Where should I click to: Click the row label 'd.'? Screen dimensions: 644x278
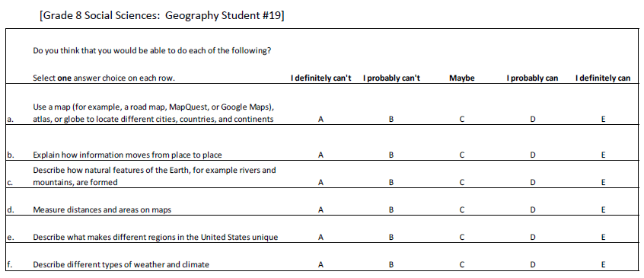pos(10,210)
